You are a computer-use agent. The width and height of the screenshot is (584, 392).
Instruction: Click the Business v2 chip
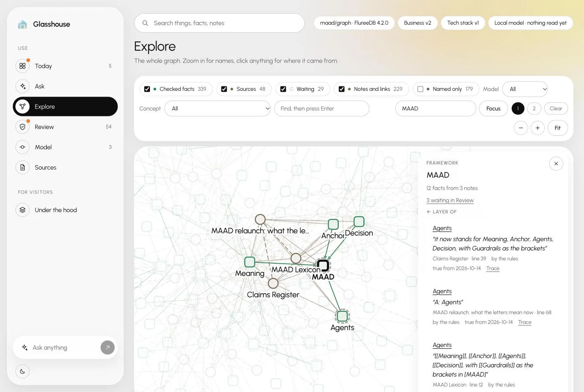[417, 23]
